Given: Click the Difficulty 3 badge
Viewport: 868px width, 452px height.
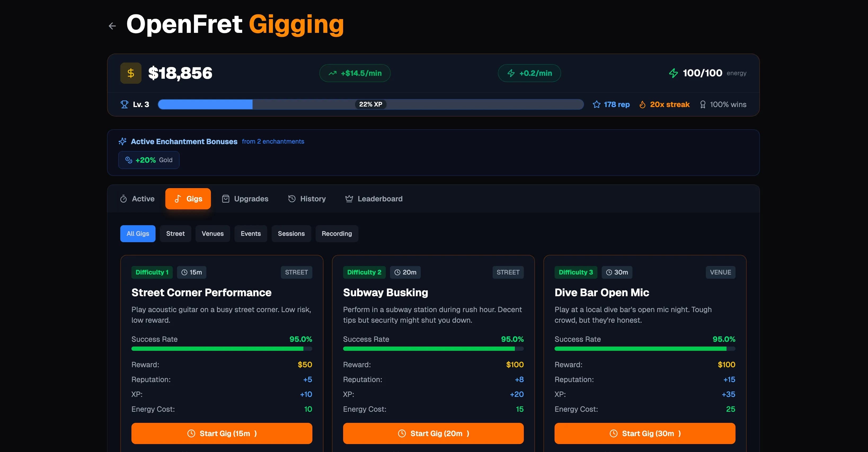Looking at the screenshot, I should (x=576, y=272).
